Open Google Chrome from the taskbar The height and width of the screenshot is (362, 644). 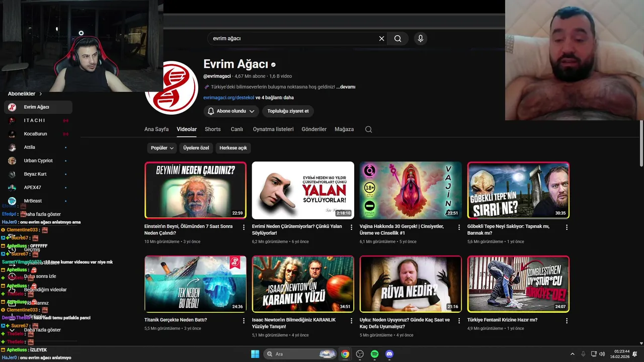click(345, 354)
